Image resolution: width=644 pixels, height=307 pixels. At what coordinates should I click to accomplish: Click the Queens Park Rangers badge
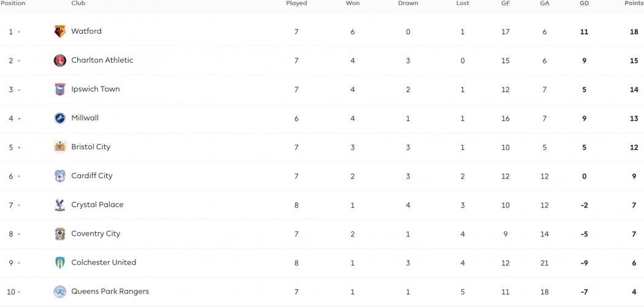pyautogui.click(x=60, y=292)
